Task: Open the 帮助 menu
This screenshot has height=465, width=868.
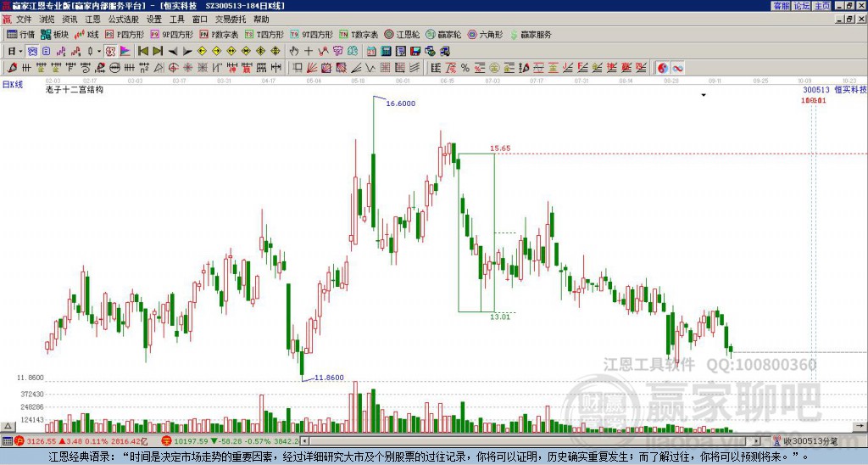Action: [261, 20]
